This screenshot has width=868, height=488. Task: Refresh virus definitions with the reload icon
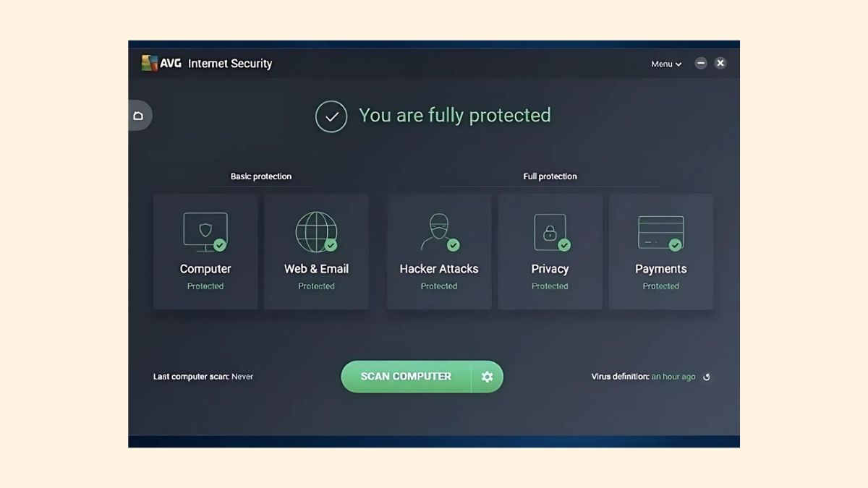click(707, 377)
